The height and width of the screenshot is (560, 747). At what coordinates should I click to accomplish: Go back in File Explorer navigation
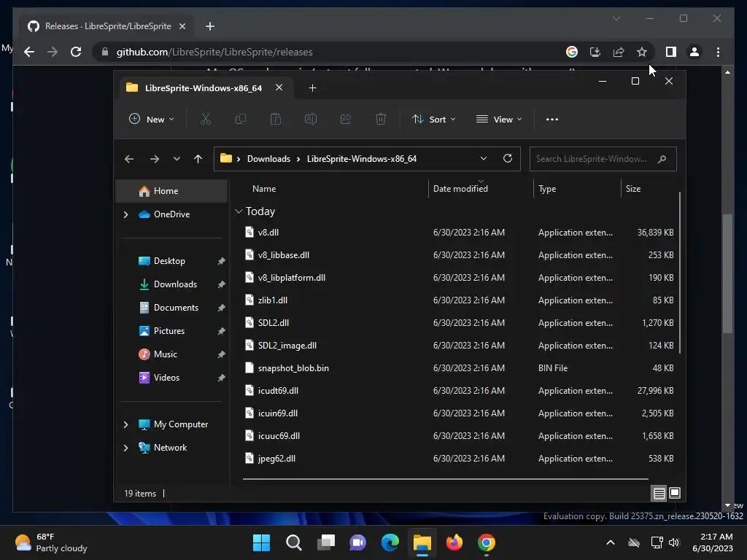click(x=129, y=159)
